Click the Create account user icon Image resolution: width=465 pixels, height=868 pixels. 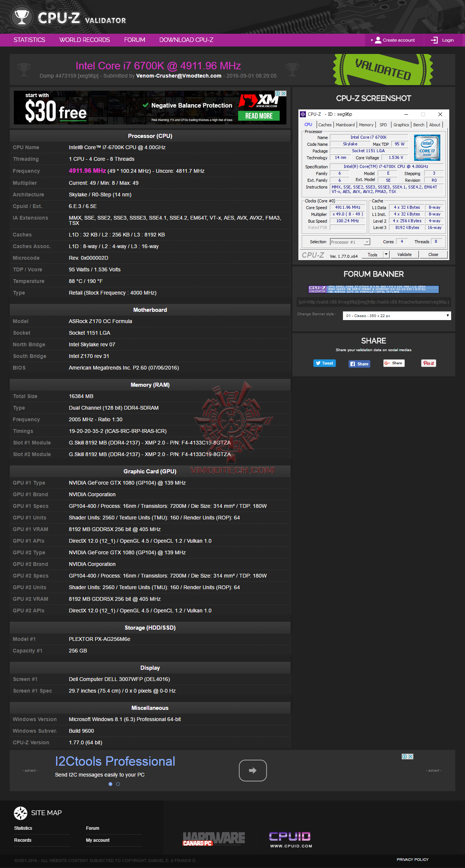pos(378,40)
